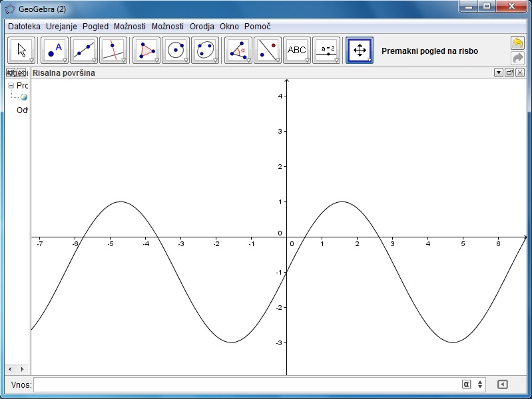This screenshot has width=532, height=399.
Task: Choose the Angle measurement tool
Action: [x=238, y=50]
